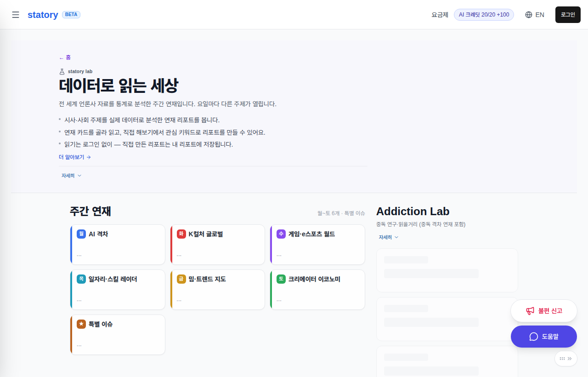This screenshot has height=377, width=588.
Task: Click the 수 day badge icon
Action: point(281,234)
